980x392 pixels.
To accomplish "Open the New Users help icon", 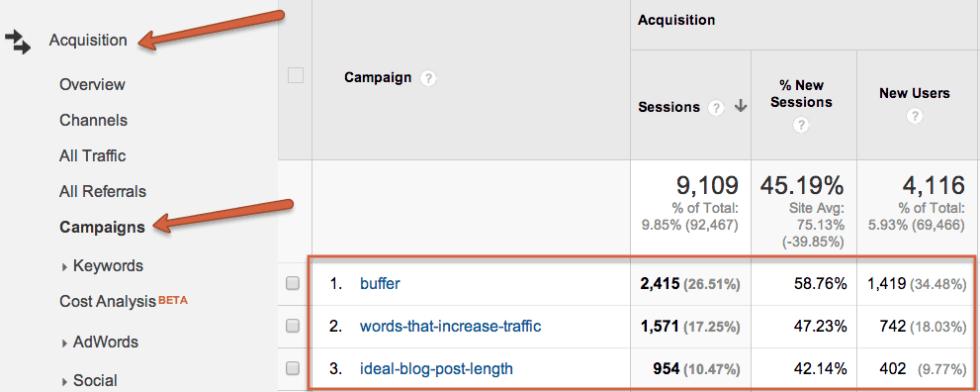I will [915, 116].
